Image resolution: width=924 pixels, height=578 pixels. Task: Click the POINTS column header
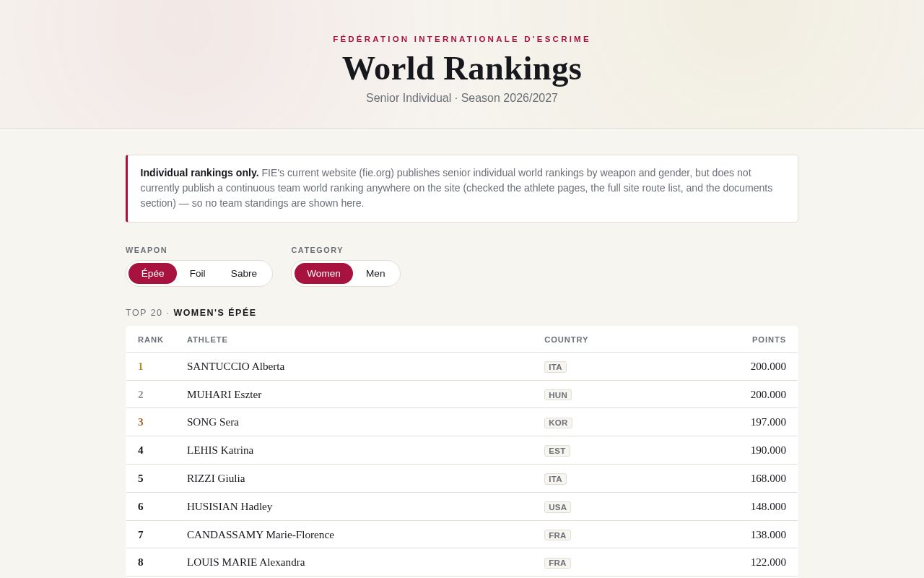tap(769, 340)
